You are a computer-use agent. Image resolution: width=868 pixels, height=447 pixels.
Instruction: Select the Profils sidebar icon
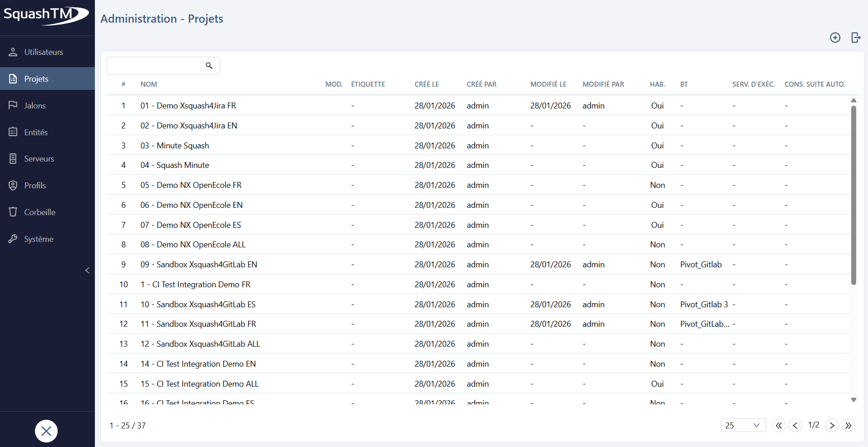[12, 185]
